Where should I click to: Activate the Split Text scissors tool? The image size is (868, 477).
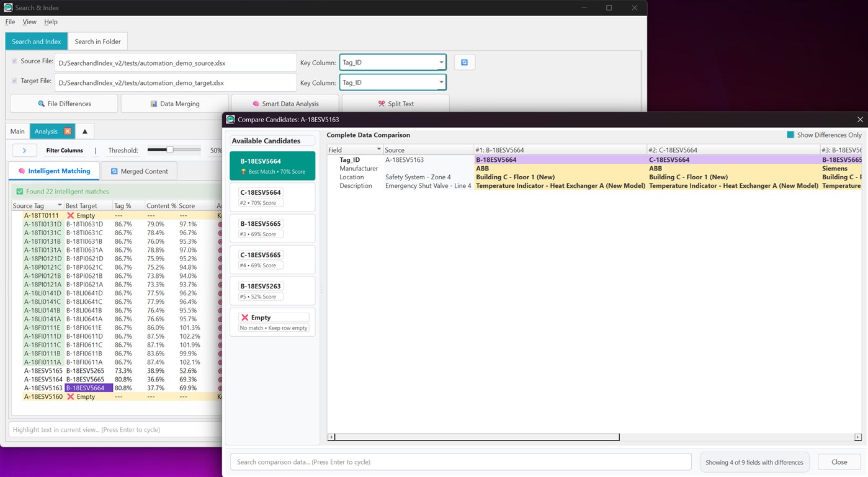[395, 103]
